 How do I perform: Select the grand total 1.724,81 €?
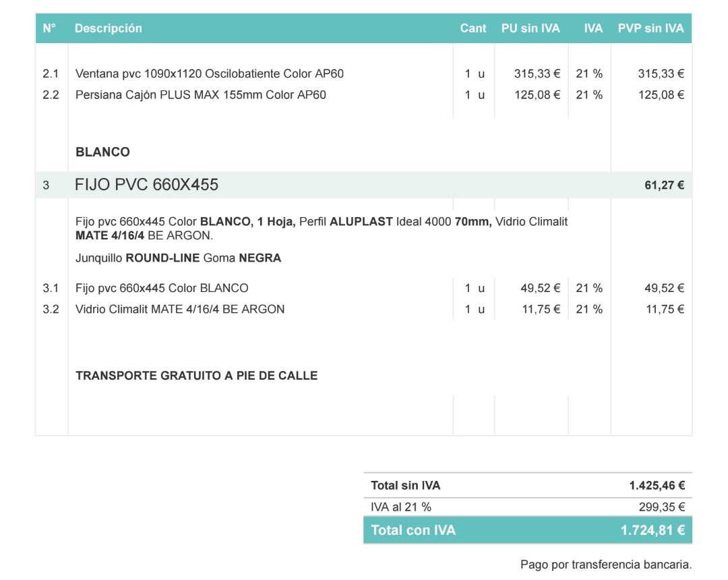click(x=653, y=530)
